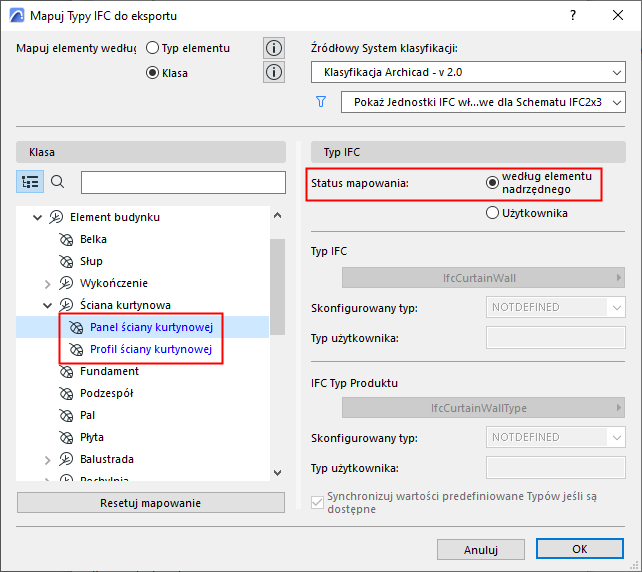Screen dimensions: 642x572
Task: Click the search magnifier icon
Action: 58,181
